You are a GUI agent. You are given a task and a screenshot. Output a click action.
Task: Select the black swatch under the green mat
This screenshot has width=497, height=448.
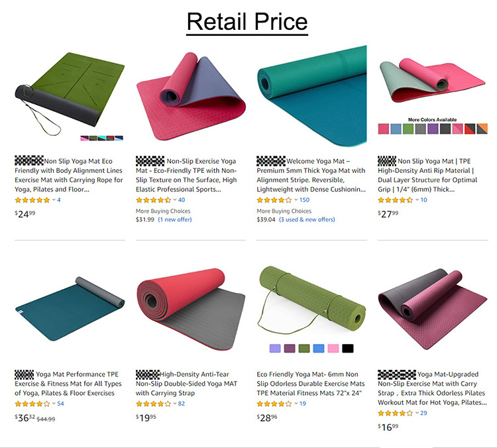point(348,349)
